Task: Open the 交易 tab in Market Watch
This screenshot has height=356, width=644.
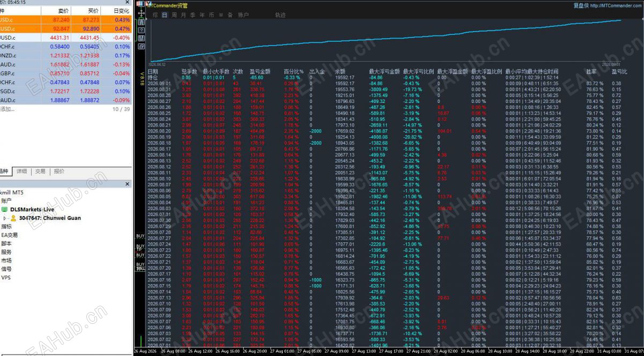Action: pos(40,172)
